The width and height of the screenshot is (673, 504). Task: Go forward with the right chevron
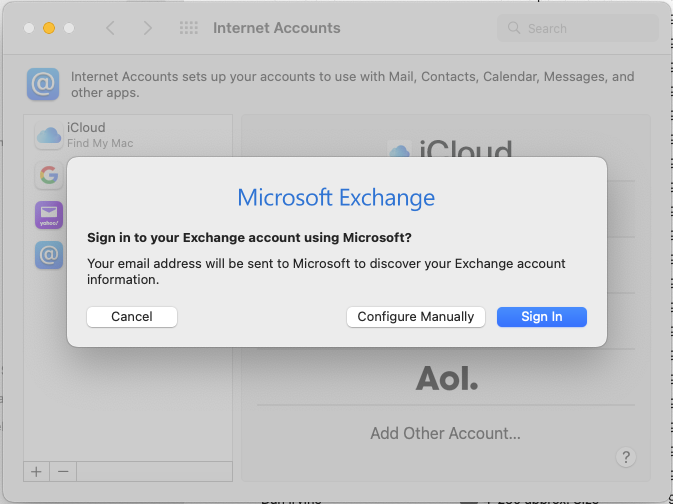tap(147, 28)
